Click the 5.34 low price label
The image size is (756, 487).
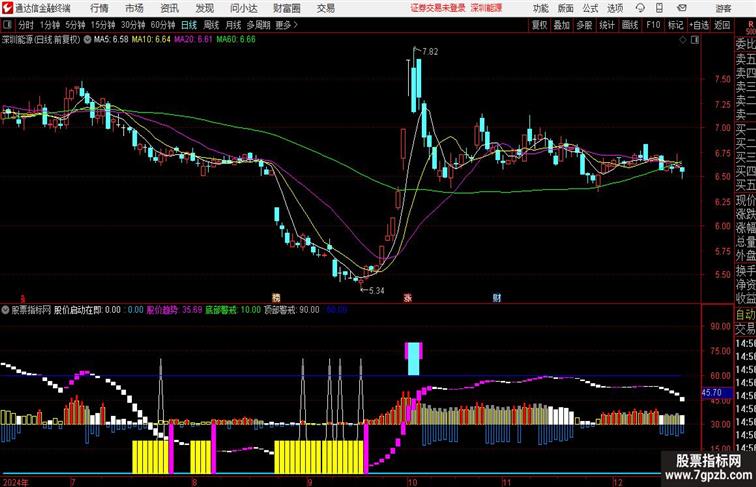click(377, 291)
